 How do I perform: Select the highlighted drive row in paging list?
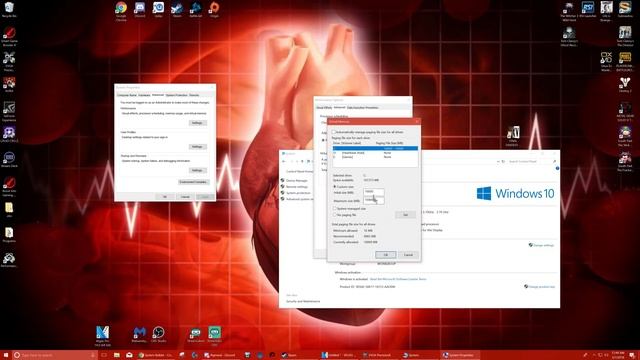coord(375,148)
